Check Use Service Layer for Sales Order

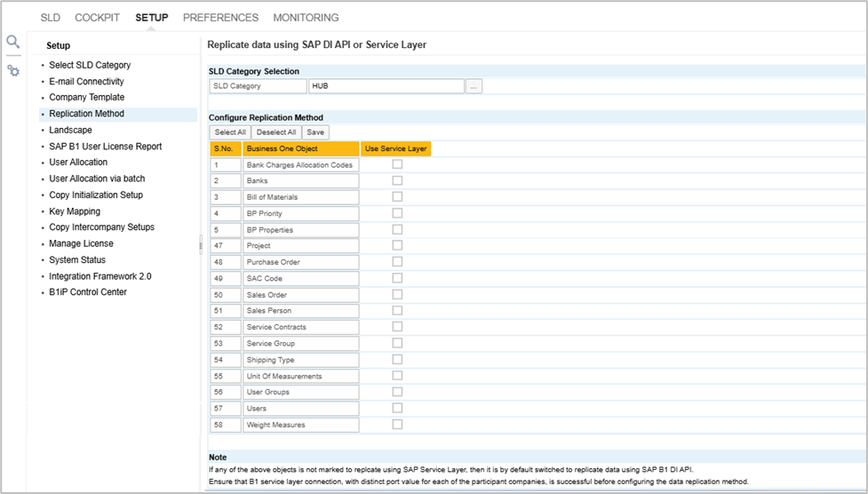pyautogui.click(x=397, y=294)
